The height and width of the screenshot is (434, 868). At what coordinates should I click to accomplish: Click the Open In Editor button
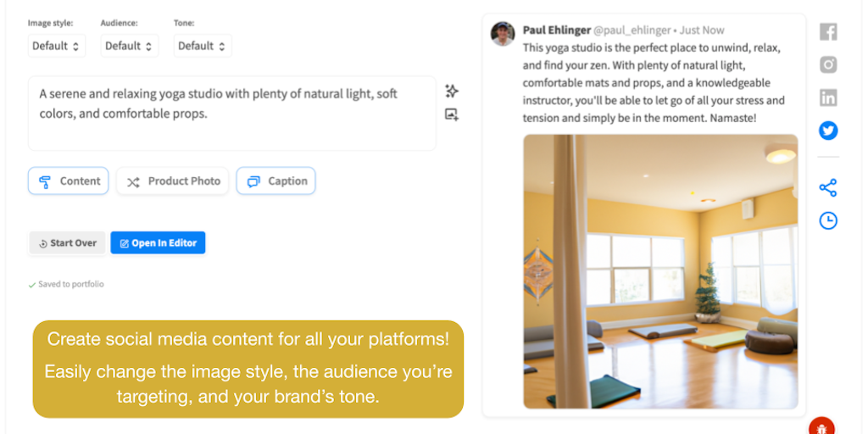[159, 243]
